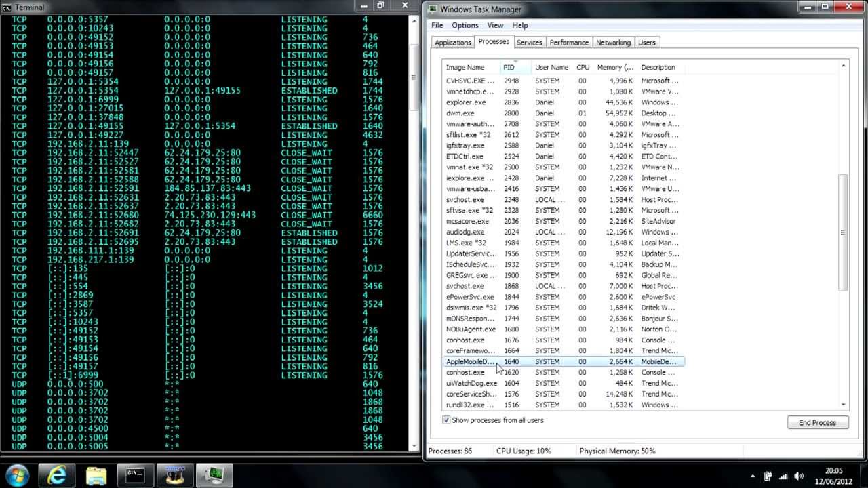The image size is (868, 488).
Task: Switch to the Users tab
Action: coord(647,42)
